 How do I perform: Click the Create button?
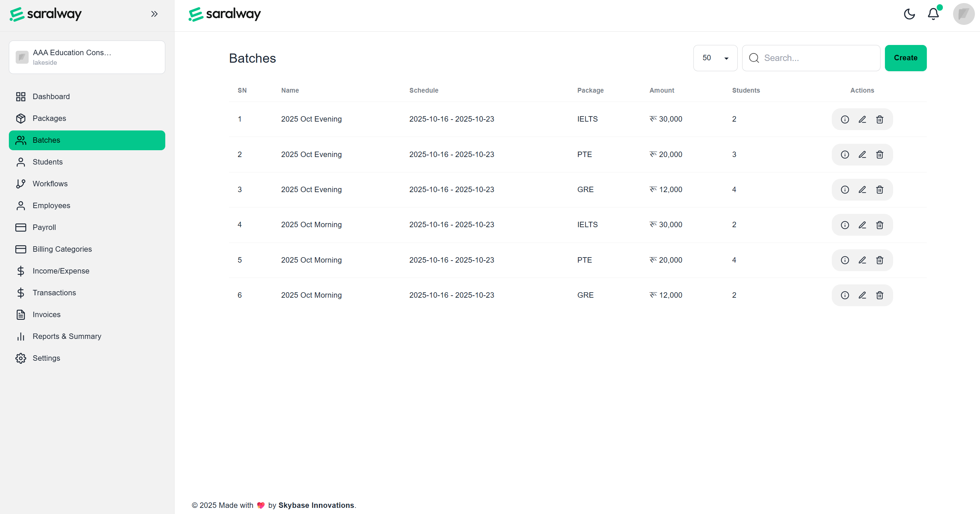(x=905, y=58)
